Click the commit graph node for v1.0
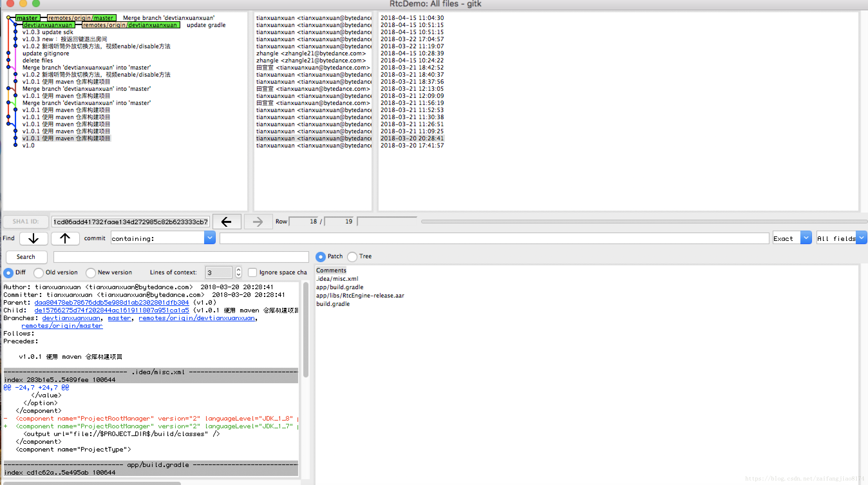This screenshot has width=868, height=485. click(15, 145)
